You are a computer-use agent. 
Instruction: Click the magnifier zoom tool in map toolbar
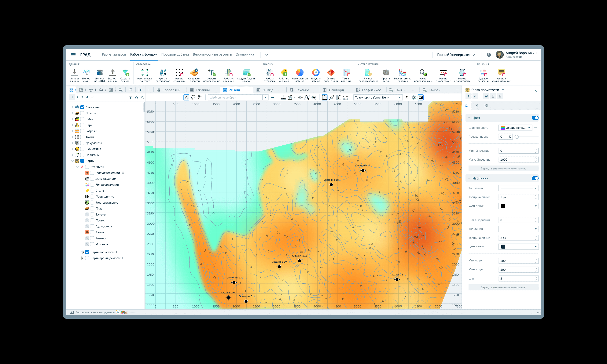click(x=307, y=97)
